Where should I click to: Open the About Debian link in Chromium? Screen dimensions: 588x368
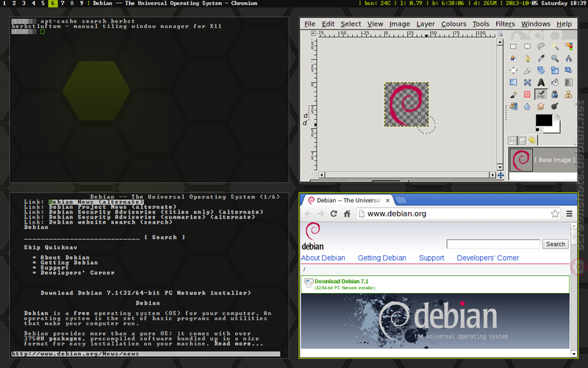click(323, 258)
